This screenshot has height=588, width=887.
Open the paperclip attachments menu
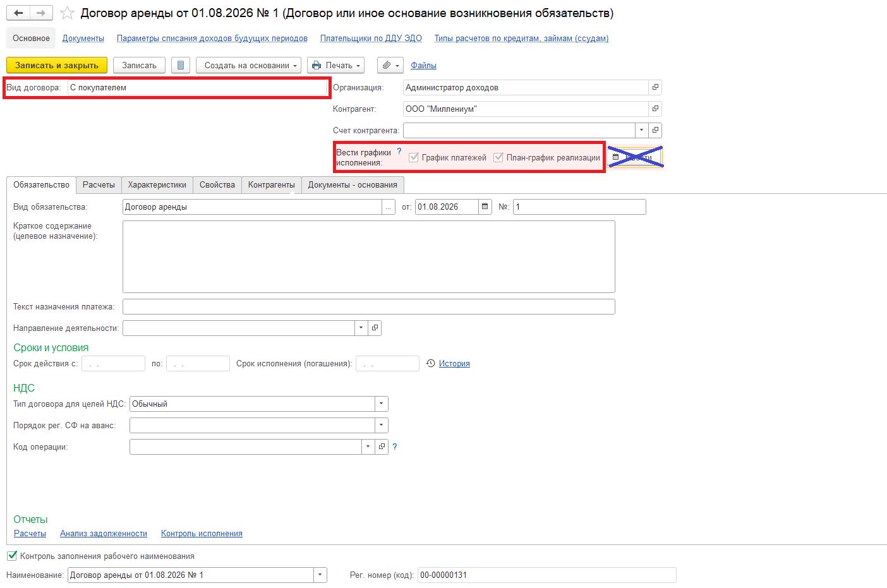(390, 65)
